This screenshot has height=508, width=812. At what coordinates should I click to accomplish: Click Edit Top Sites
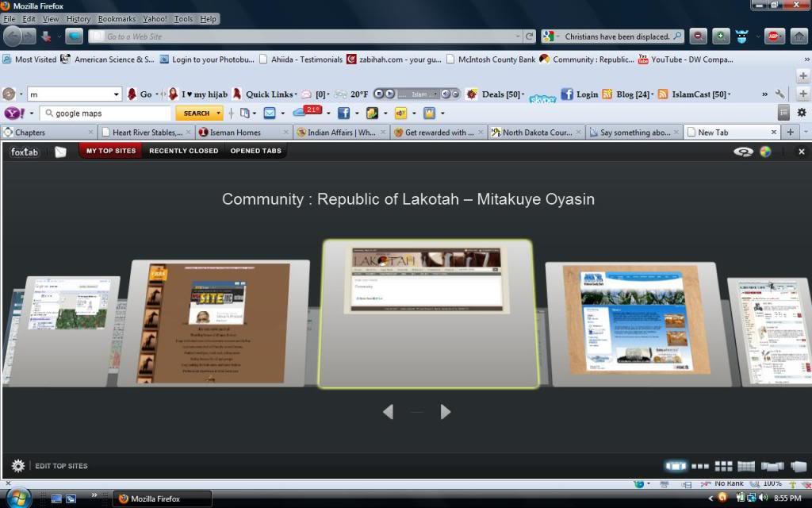[x=61, y=466]
